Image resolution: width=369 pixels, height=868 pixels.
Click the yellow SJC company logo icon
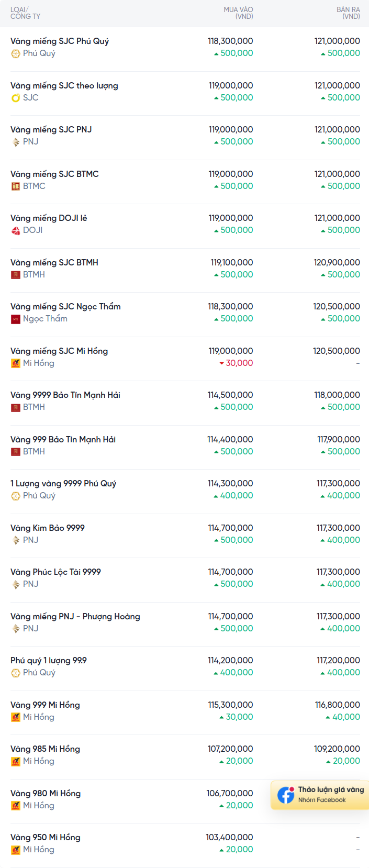(16, 98)
